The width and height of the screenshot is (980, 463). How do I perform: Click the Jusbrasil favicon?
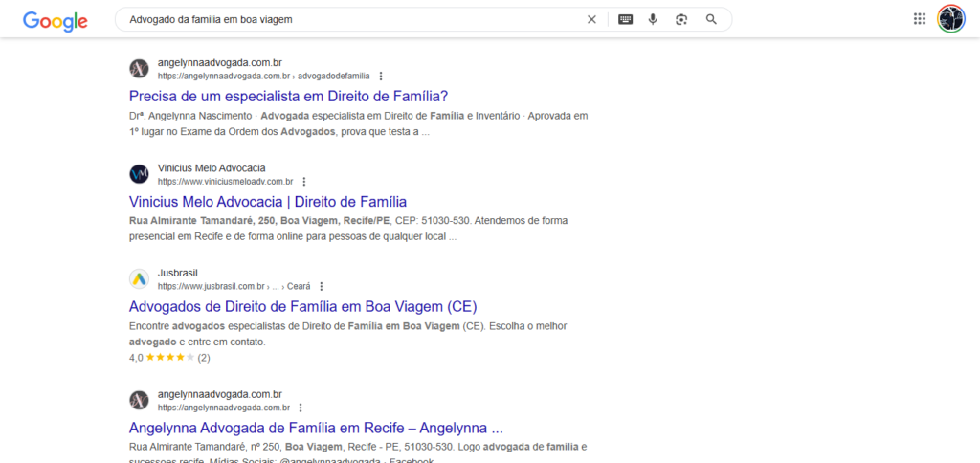140,279
